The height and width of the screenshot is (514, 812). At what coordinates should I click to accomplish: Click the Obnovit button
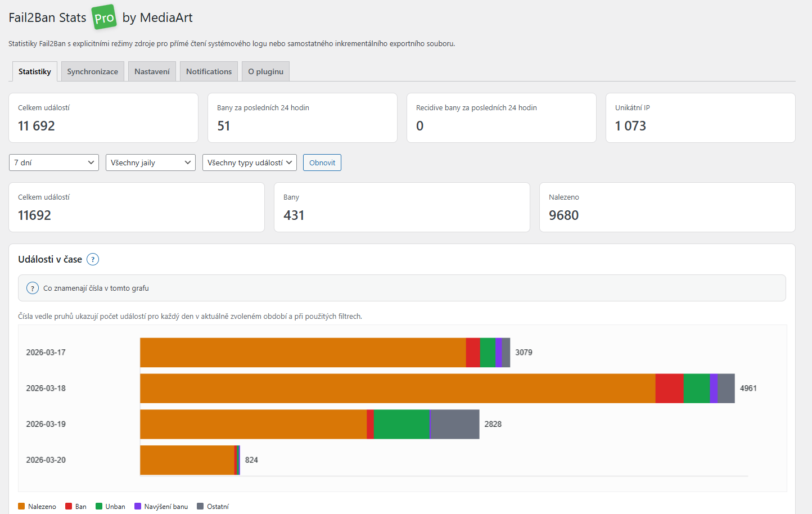[322, 163]
